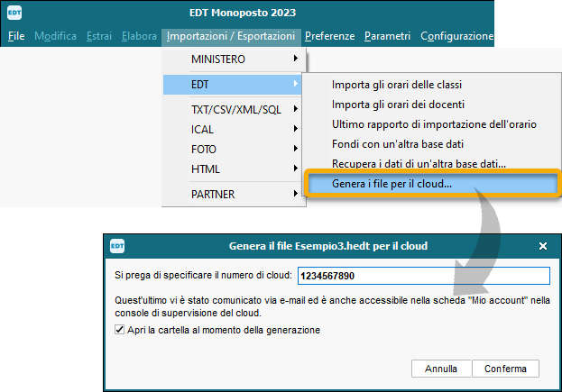Click the cloud number input field
This screenshot has height=392, width=562.
click(x=424, y=276)
